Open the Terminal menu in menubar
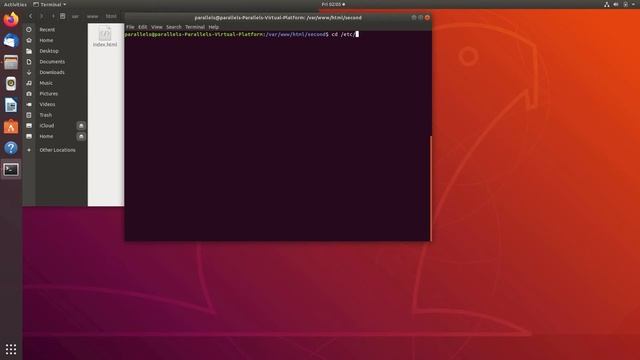The width and height of the screenshot is (640, 360). 195,27
